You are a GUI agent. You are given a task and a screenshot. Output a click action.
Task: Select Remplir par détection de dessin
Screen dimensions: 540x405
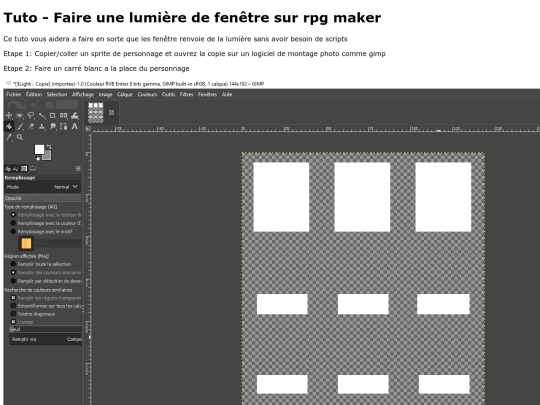(47, 281)
